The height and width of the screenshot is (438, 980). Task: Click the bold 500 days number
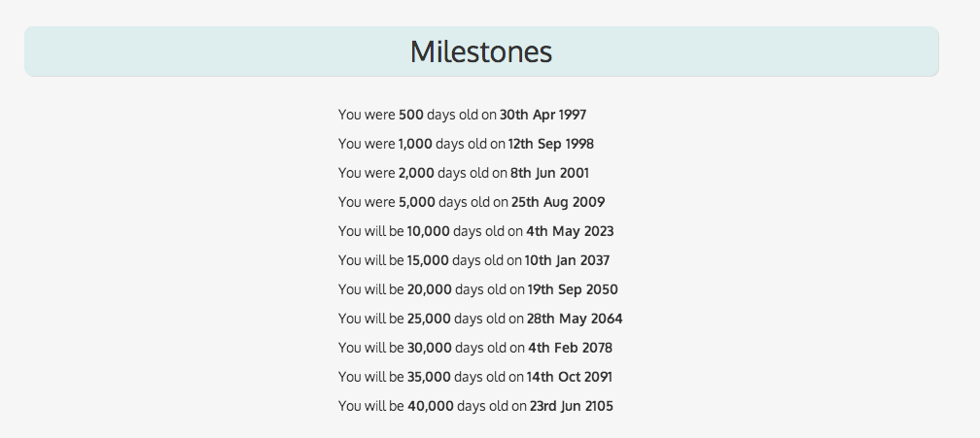[x=410, y=115]
